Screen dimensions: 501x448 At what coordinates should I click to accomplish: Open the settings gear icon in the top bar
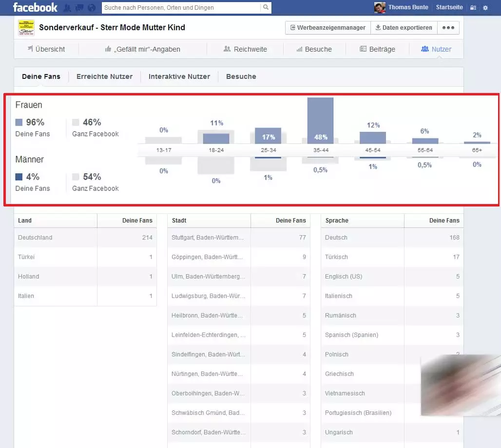pos(485,8)
